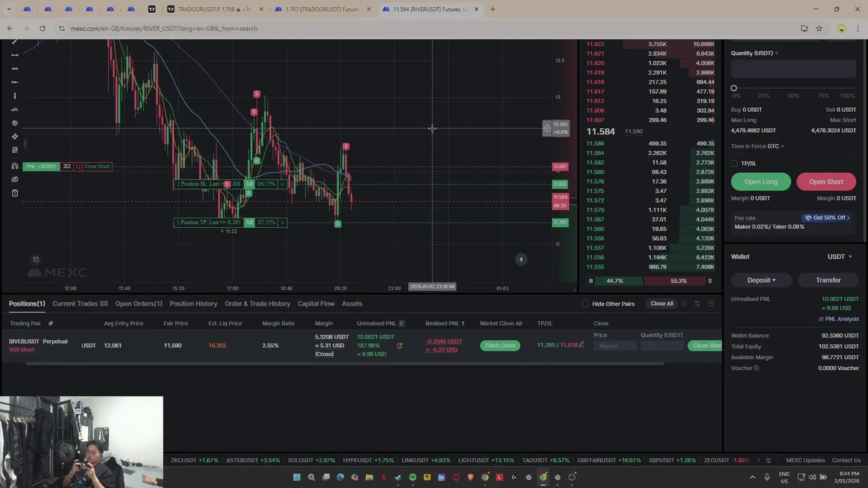Viewport: 868px width, 488px height.
Task: Click the ticker bar next arrow
Action: [758, 460]
